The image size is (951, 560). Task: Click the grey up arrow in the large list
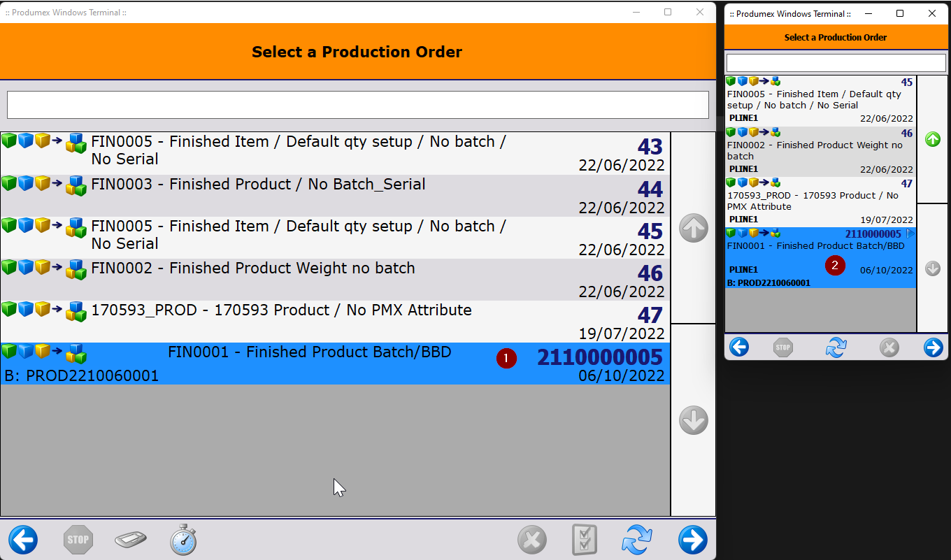(x=694, y=229)
